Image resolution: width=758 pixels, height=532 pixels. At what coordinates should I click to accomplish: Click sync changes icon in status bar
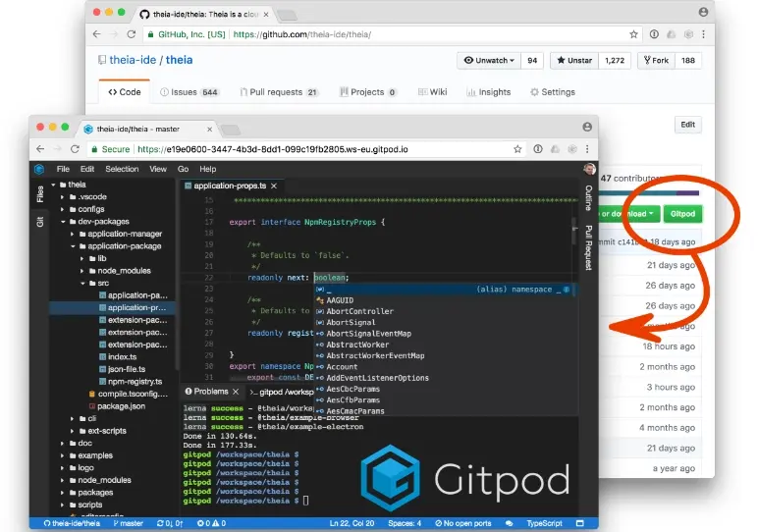[x=170, y=523]
